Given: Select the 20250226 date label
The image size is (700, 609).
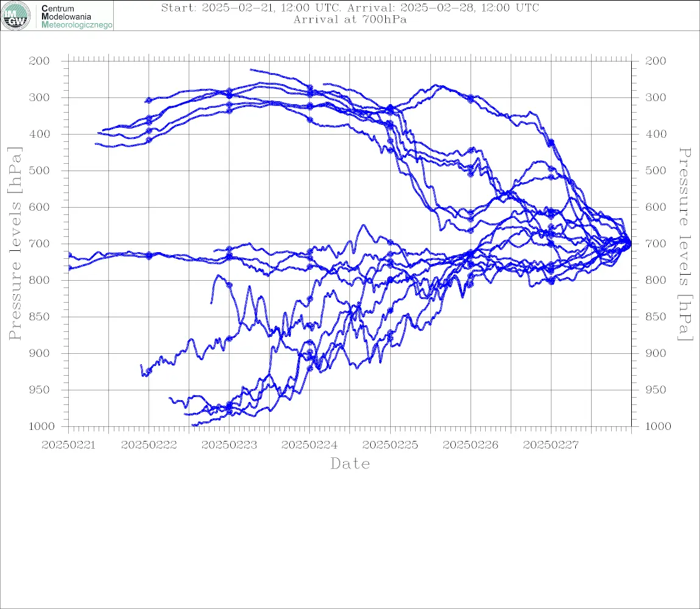Looking at the screenshot, I should click(471, 445).
